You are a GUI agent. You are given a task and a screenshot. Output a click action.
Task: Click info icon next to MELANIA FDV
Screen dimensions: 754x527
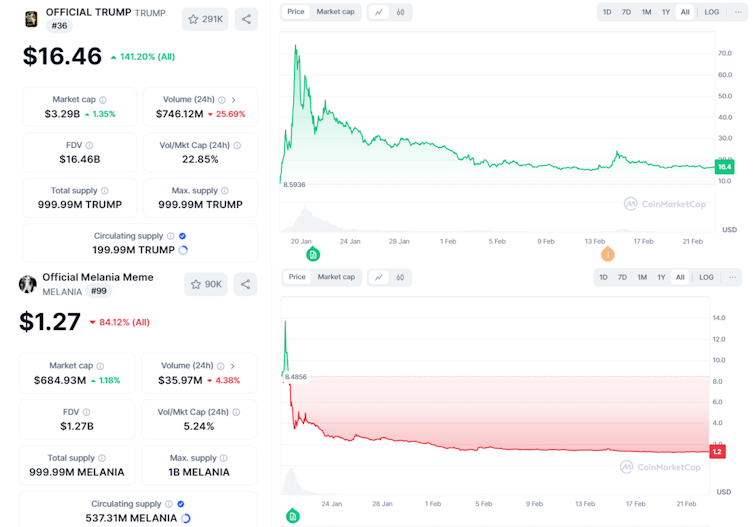pyautogui.click(x=87, y=411)
